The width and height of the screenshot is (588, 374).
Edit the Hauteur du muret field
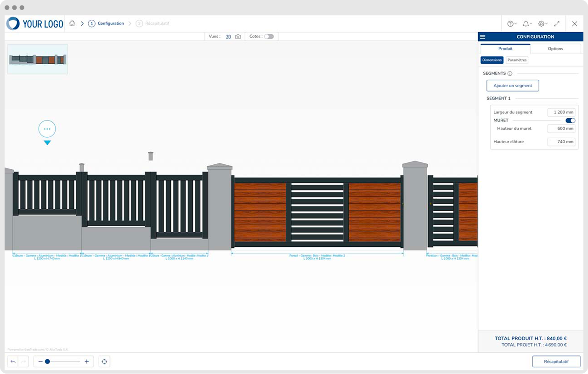coord(561,128)
